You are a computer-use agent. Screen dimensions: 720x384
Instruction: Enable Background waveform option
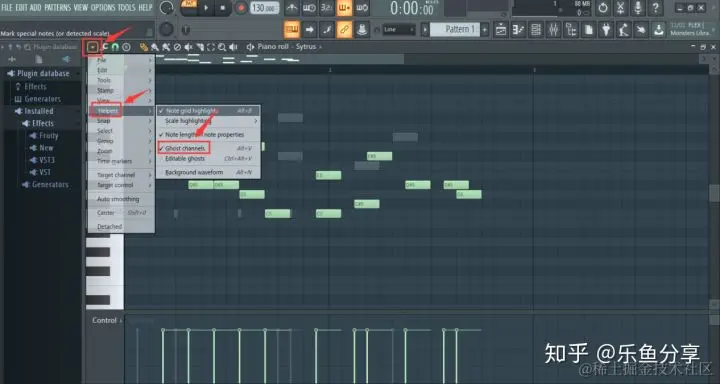point(209,172)
